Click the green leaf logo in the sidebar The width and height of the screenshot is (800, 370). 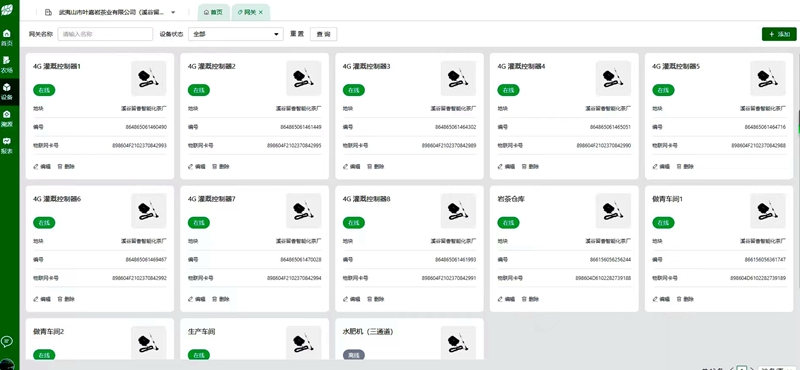7,10
